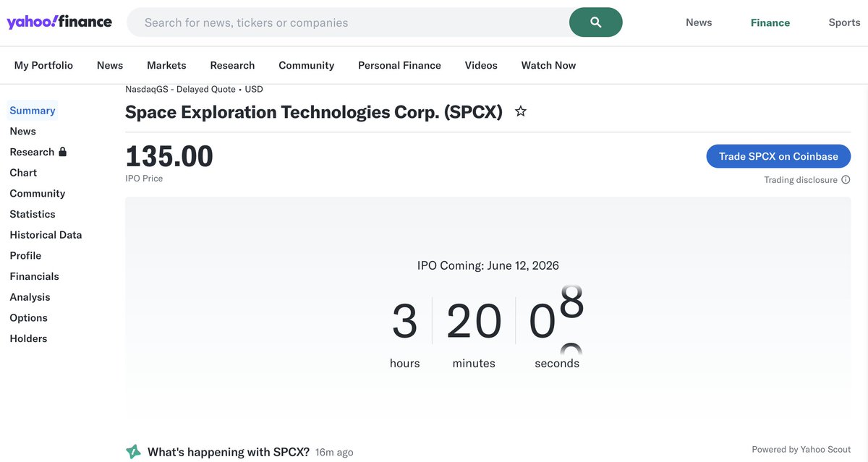Click the "seconds" label under countdown
Screen dimensions: 868x462
click(557, 364)
